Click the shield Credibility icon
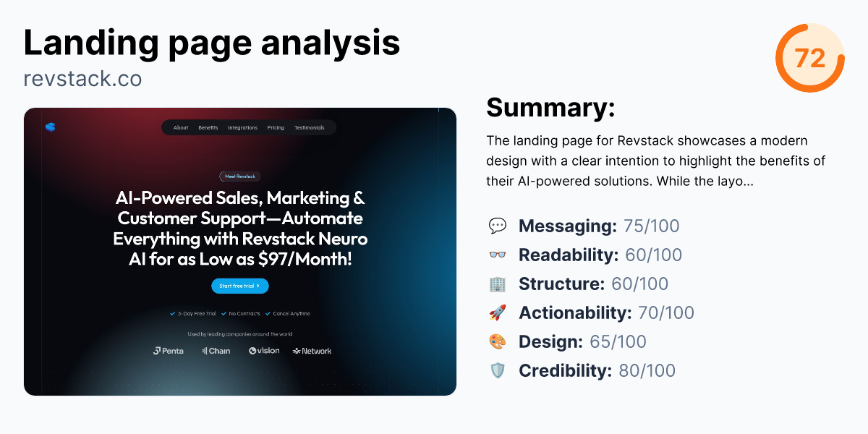Screen dimensions: 868x434 tap(498, 370)
